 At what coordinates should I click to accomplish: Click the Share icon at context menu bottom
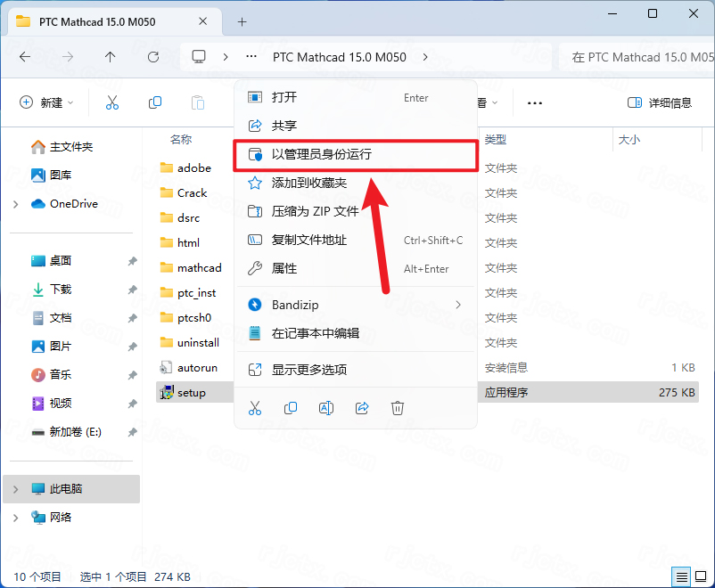pos(362,407)
